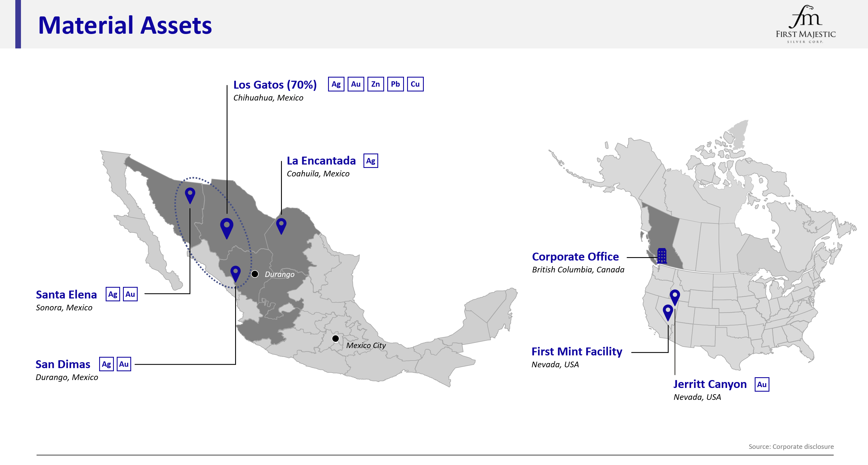Click the Durango city dot marker
Viewport: 868px width, 465px height.
pyautogui.click(x=255, y=274)
